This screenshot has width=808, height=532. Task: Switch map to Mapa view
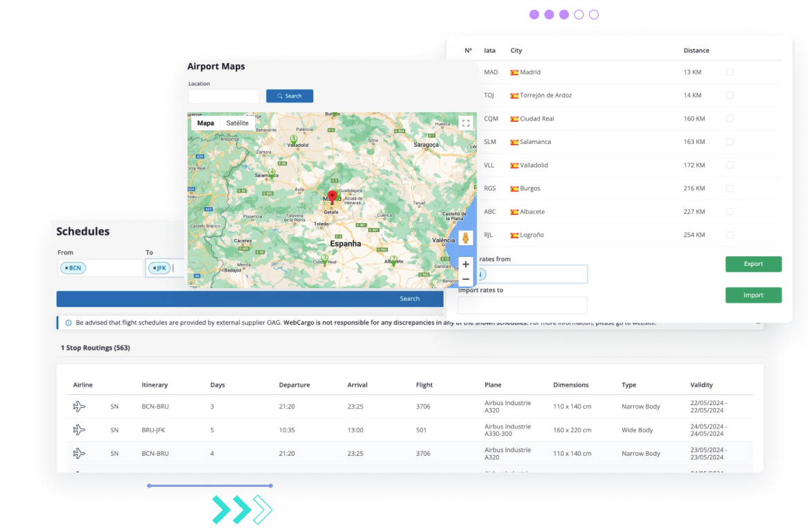tap(206, 123)
